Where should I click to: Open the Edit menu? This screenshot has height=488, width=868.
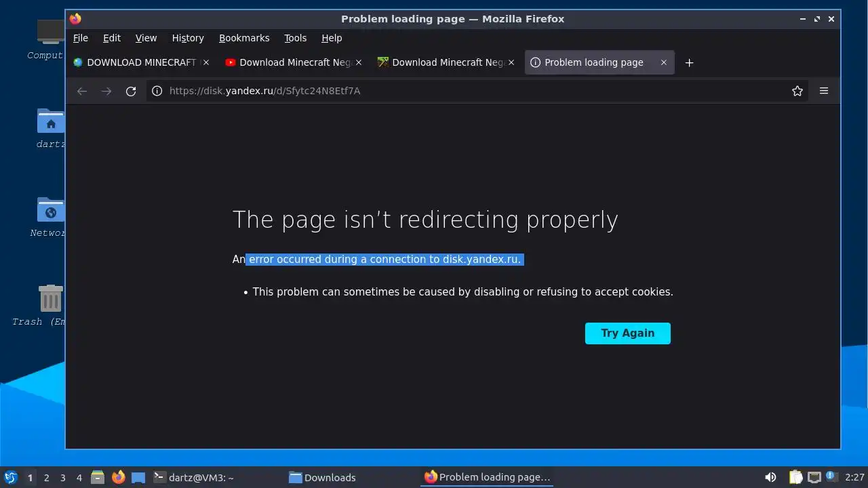112,38
